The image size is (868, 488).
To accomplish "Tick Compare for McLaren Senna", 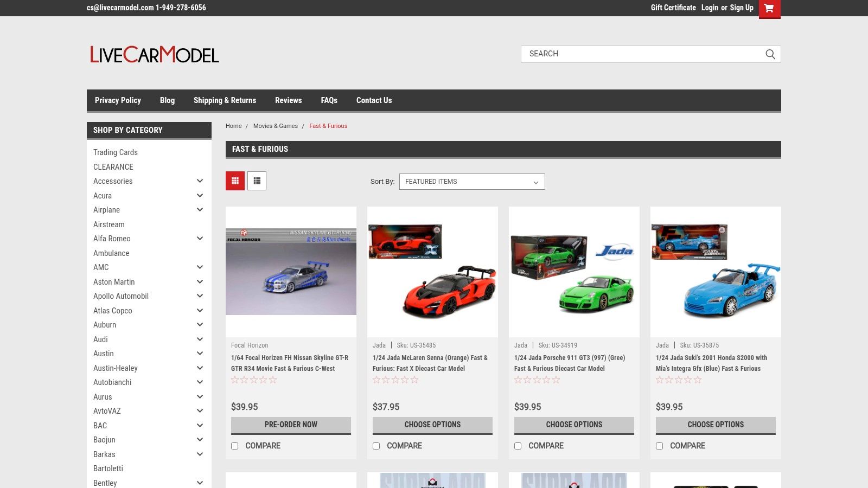I will pyautogui.click(x=376, y=446).
